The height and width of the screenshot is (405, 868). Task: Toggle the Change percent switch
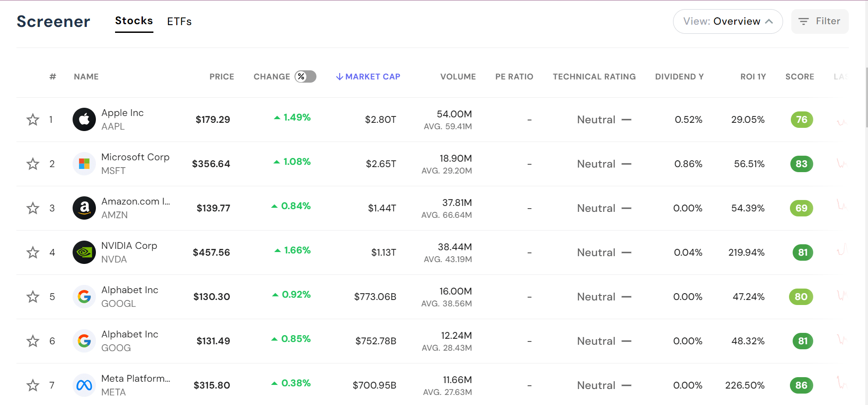[x=305, y=77]
